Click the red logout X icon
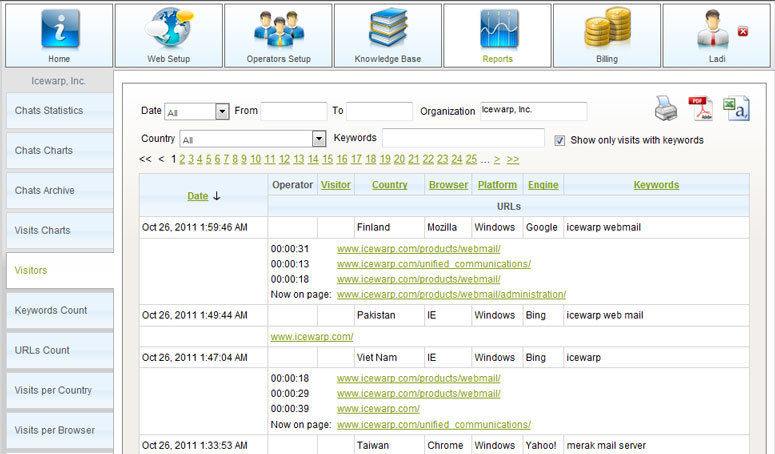The image size is (775, 454). 742,32
